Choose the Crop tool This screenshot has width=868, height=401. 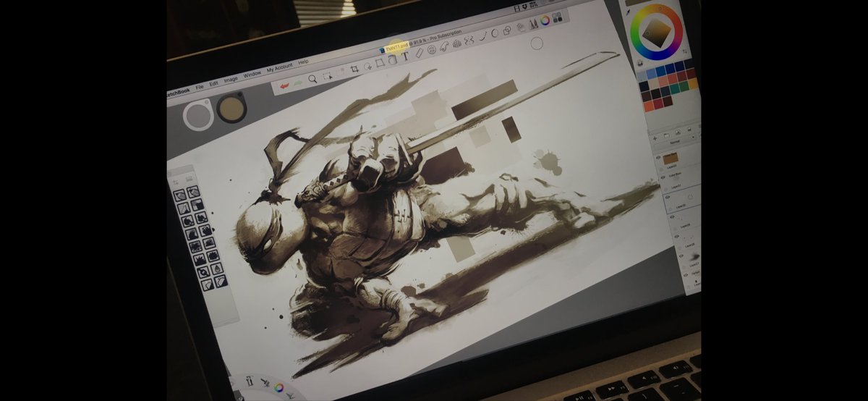(x=354, y=69)
